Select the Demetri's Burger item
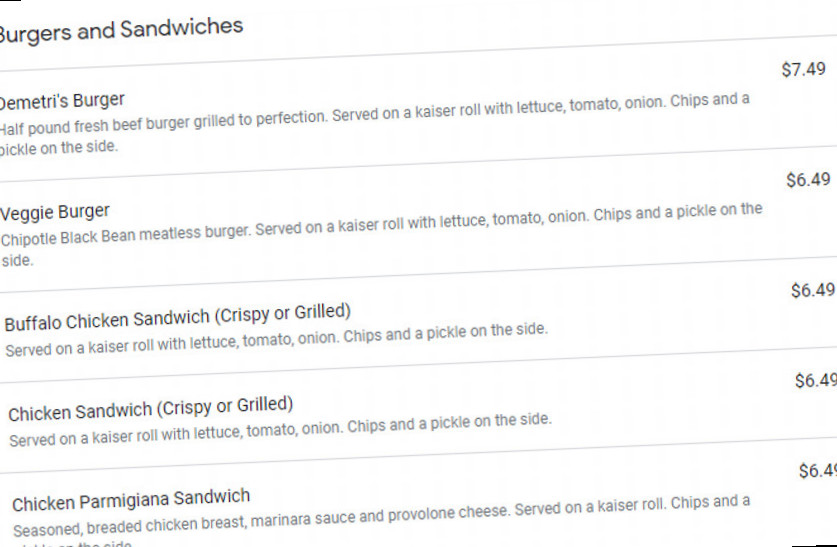Screen dimensions: 837x547 coord(62,100)
